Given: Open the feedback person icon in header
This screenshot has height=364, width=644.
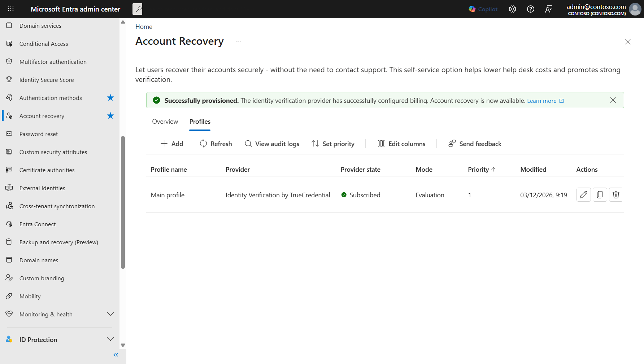Looking at the screenshot, I should pyautogui.click(x=549, y=9).
